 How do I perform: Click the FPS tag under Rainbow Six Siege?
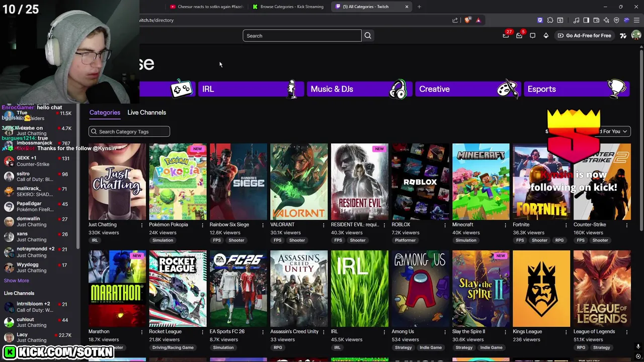coord(217,240)
